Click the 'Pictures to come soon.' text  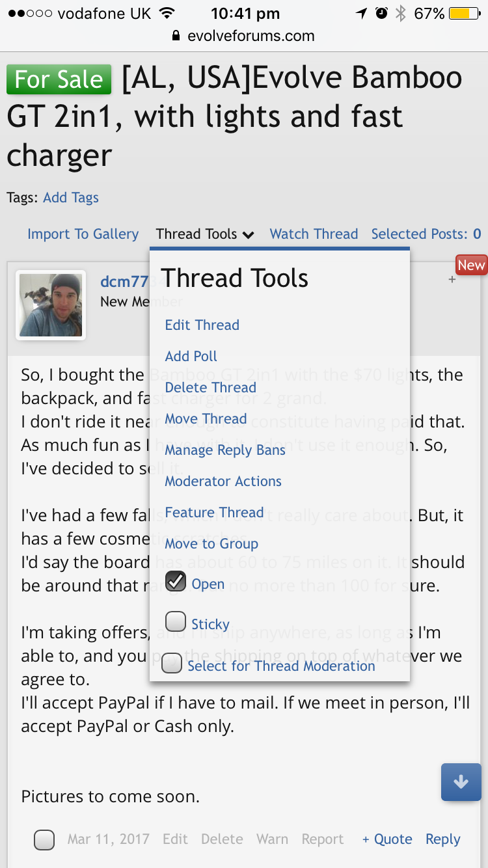click(111, 796)
